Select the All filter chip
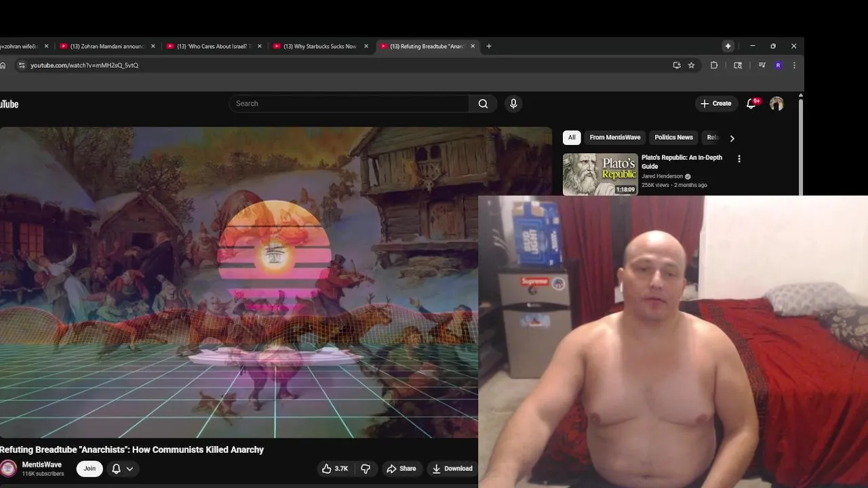The width and height of the screenshot is (868, 488). [x=572, y=138]
